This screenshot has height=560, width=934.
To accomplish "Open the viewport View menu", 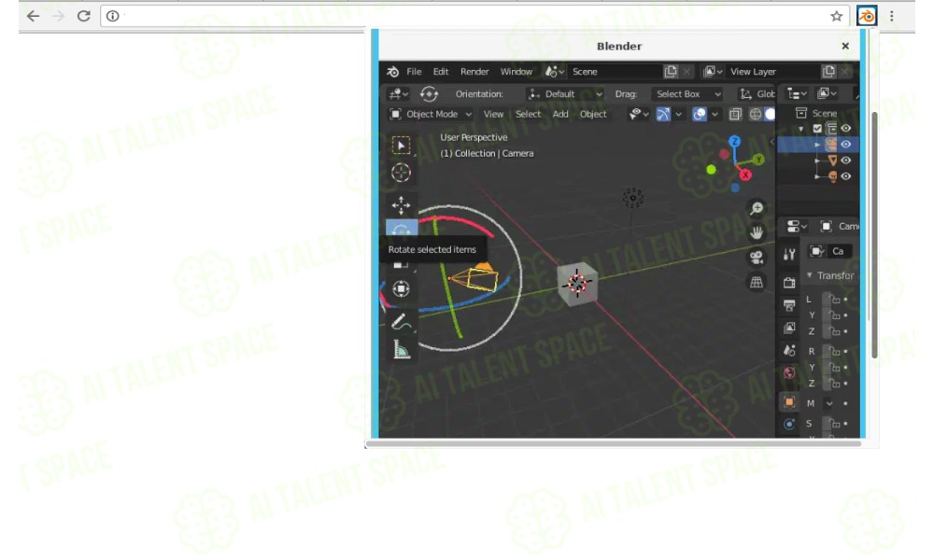I will (x=493, y=114).
